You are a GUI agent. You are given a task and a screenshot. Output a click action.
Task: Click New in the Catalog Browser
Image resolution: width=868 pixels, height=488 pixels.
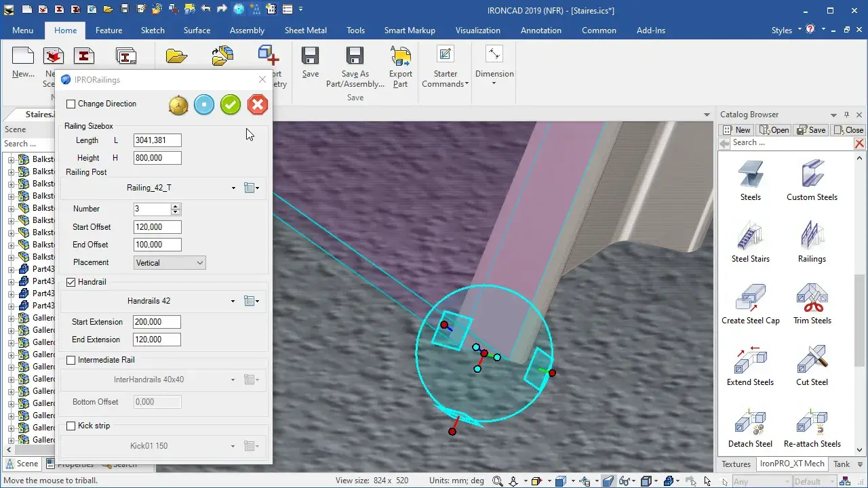coord(736,130)
